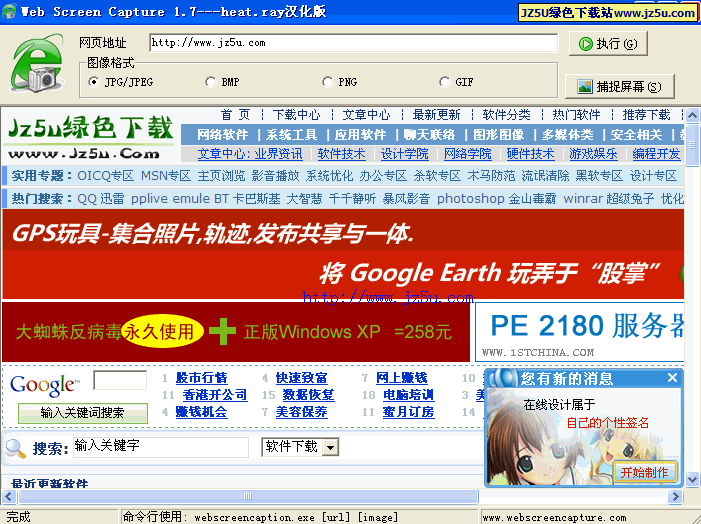Open the 快速致富 link

pyautogui.click(x=301, y=378)
